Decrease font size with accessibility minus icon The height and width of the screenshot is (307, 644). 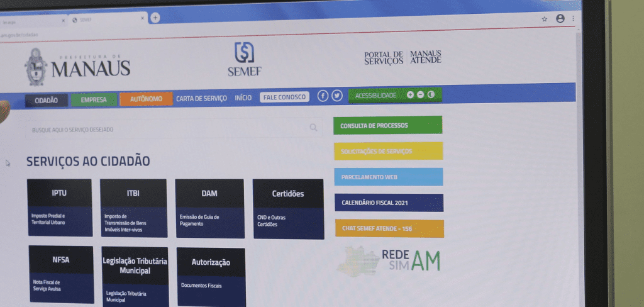[x=420, y=94]
